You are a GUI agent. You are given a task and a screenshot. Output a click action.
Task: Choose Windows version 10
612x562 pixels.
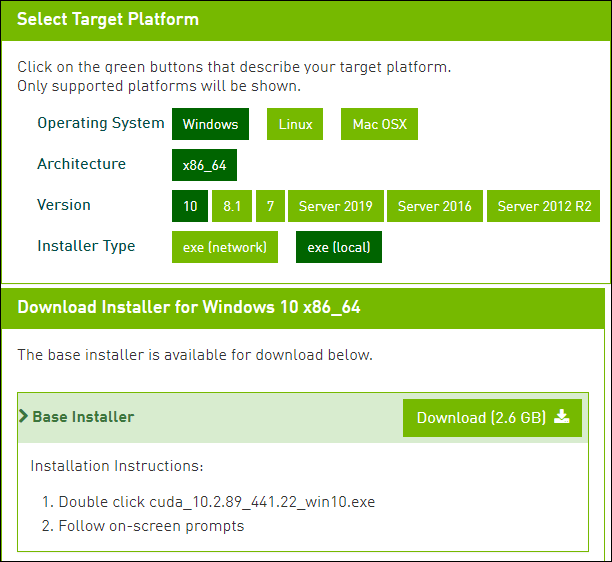(190, 207)
